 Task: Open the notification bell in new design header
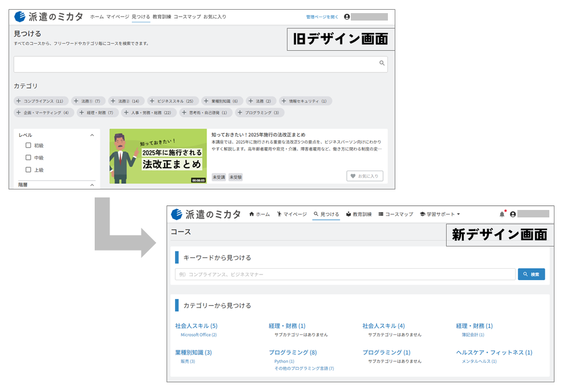tap(502, 214)
